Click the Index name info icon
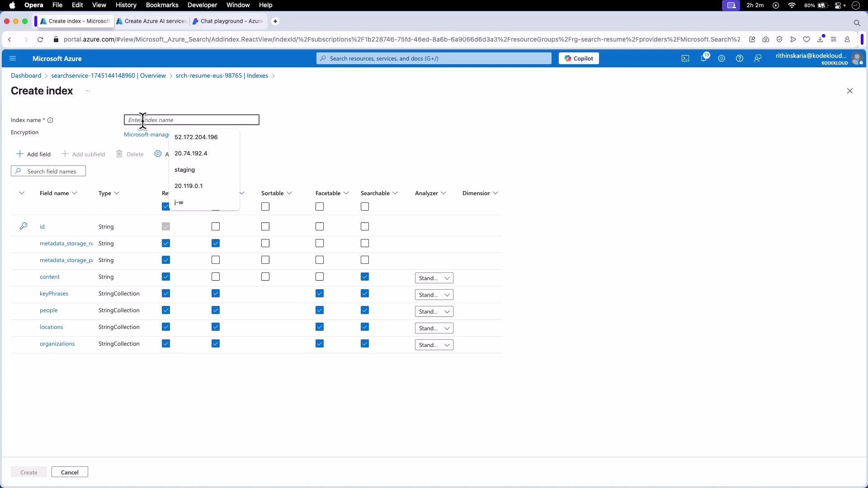The height and width of the screenshot is (488, 868). (50, 120)
